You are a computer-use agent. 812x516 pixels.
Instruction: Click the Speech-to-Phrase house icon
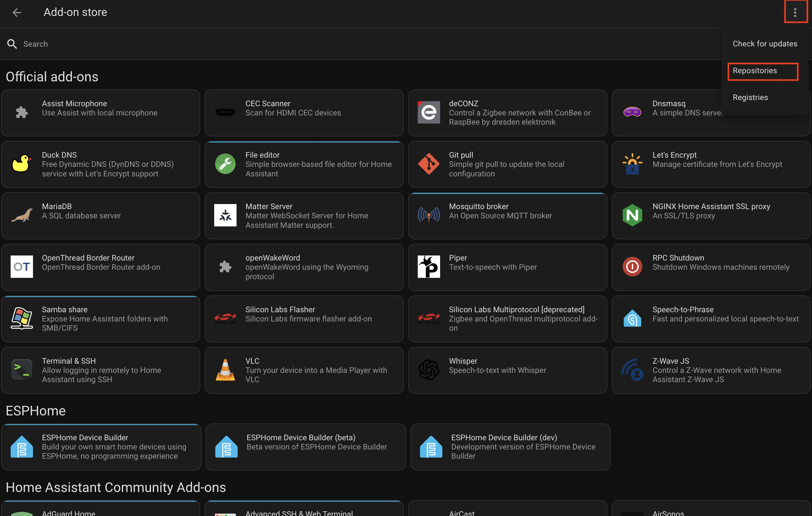pos(632,318)
